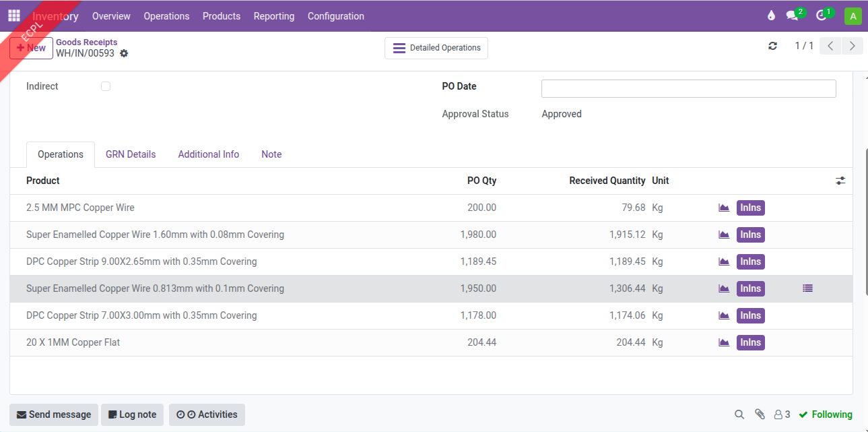Image resolution: width=868 pixels, height=432 pixels.
Task: Open the Configuration menu
Action: pos(335,16)
